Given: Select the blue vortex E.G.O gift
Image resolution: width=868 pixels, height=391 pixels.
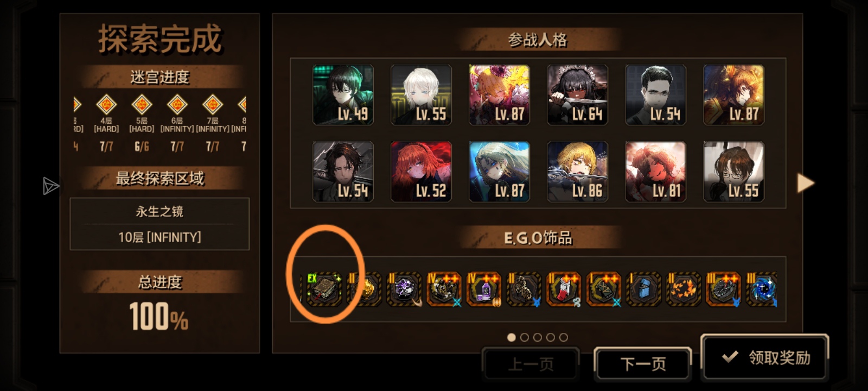Looking at the screenshot, I should 762,289.
